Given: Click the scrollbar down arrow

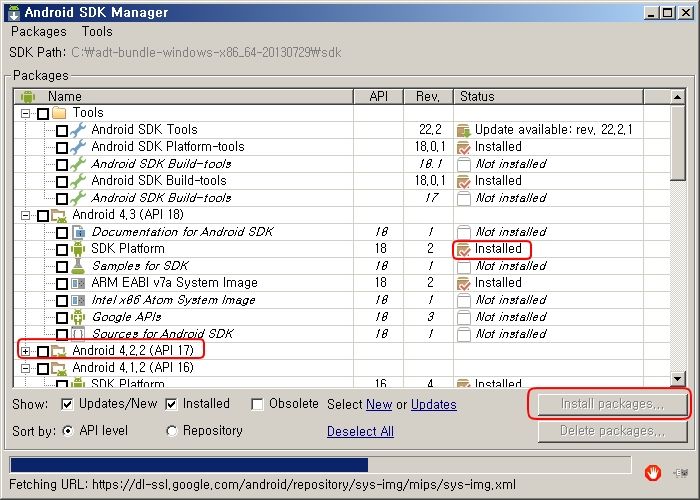Looking at the screenshot, I should [677, 379].
